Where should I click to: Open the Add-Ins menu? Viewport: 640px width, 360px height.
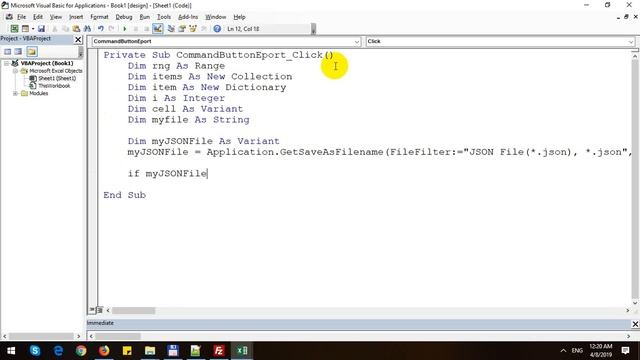pos(188,17)
